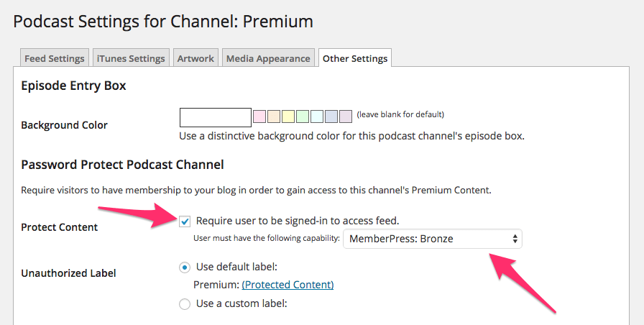Switch to the Feed Settings tab
The width and height of the screenshot is (644, 325).
pos(54,58)
